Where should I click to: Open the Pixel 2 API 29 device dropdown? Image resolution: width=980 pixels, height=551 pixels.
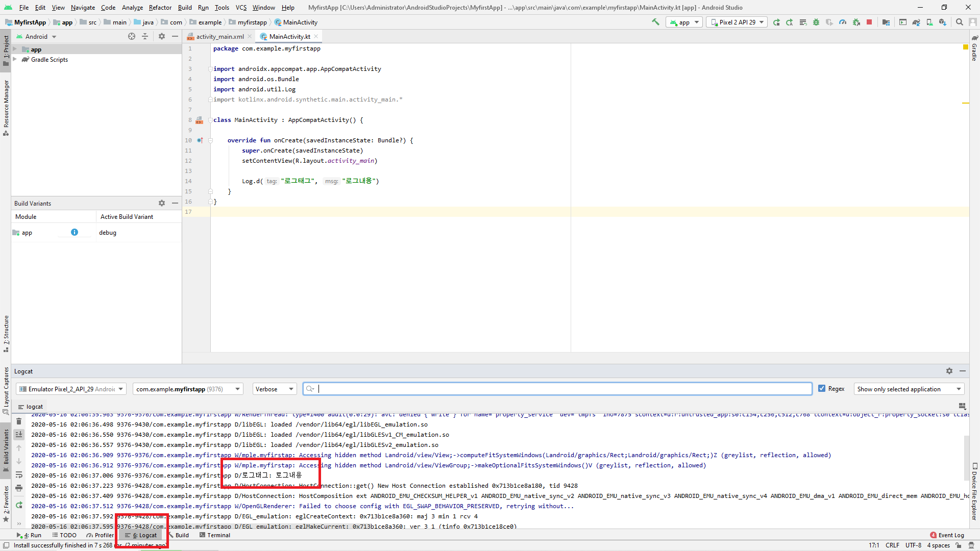point(737,22)
